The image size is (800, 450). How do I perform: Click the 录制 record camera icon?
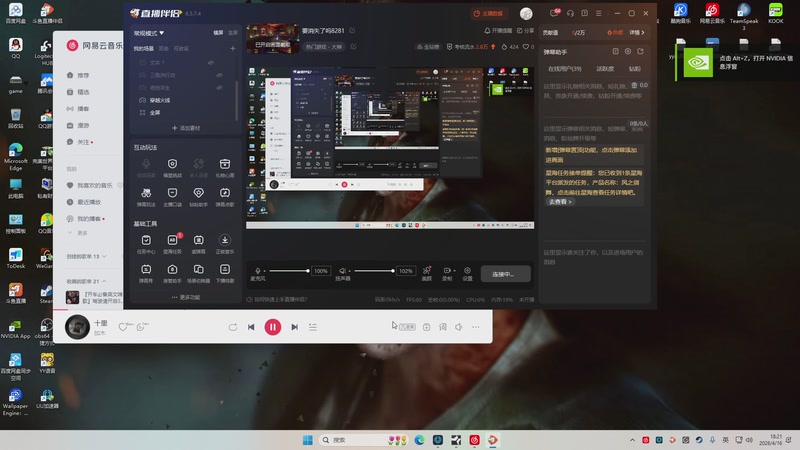tap(446, 270)
